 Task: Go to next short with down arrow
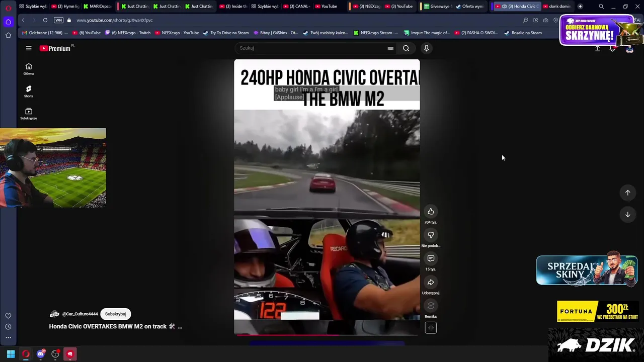[627, 215]
